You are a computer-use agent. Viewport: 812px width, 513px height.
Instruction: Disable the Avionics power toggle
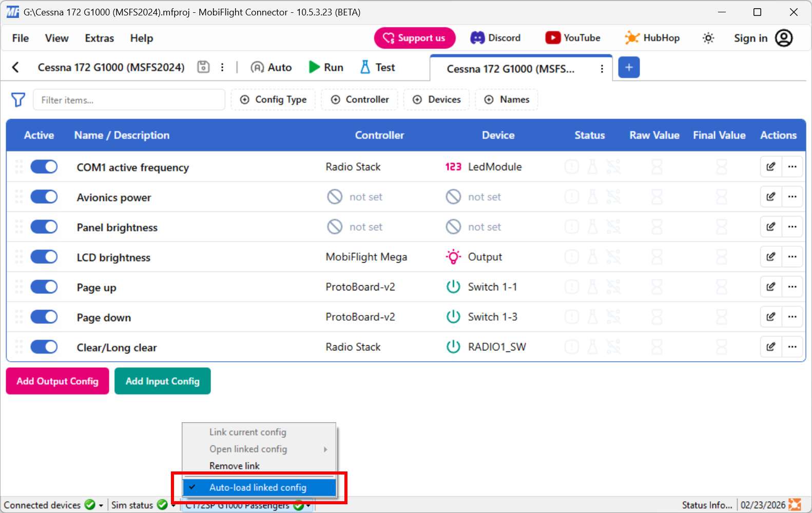[44, 197]
